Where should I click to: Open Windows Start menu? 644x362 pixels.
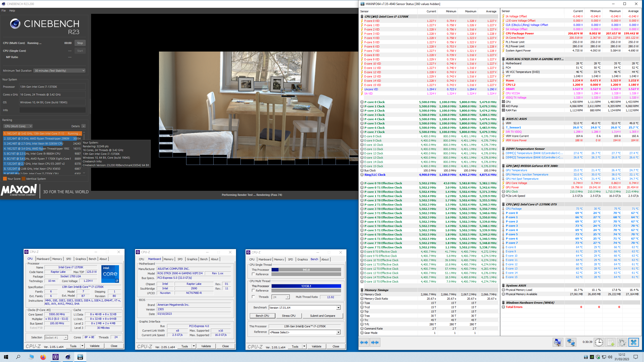click(x=6, y=357)
